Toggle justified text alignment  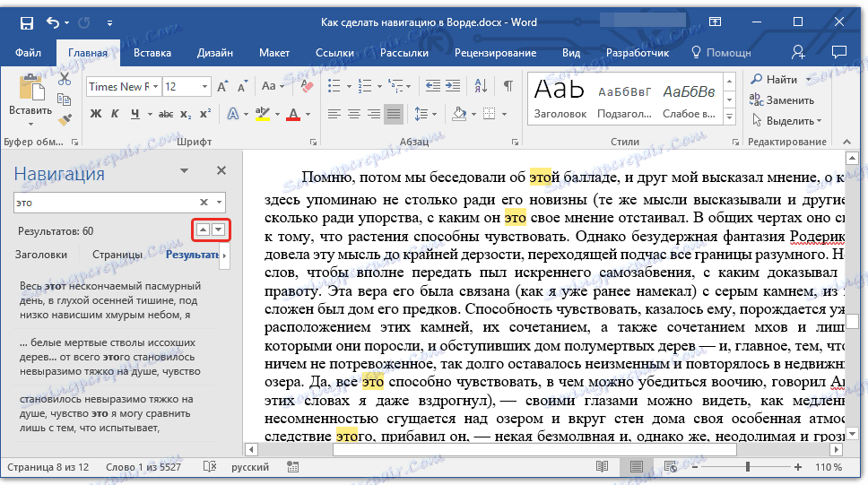[x=394, y=114]
